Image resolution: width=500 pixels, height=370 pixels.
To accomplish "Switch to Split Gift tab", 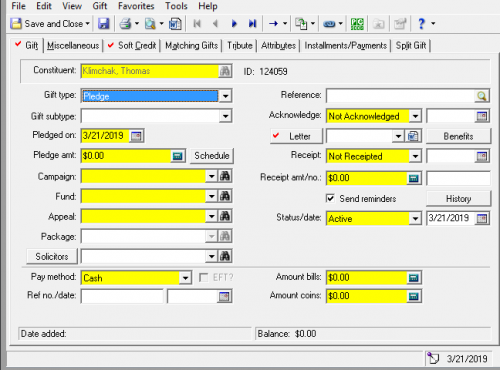I will click(411, 46).
